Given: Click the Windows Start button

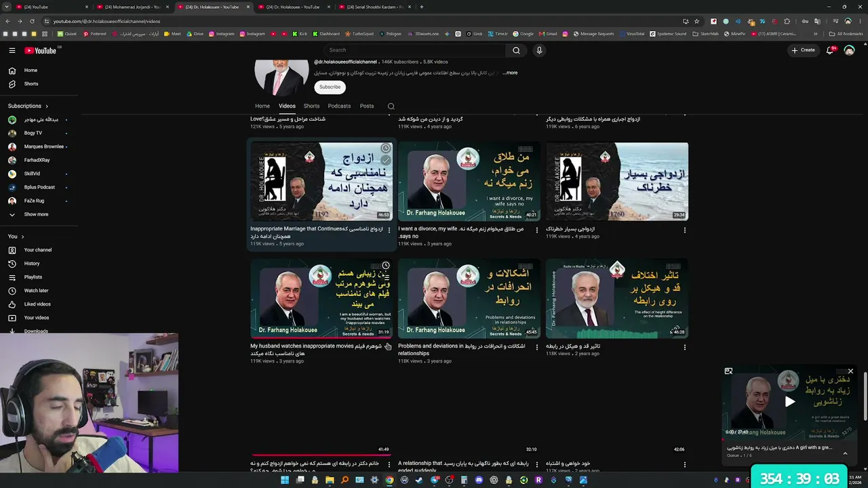Looking at the screenshot, I should [x=285, y=480].
